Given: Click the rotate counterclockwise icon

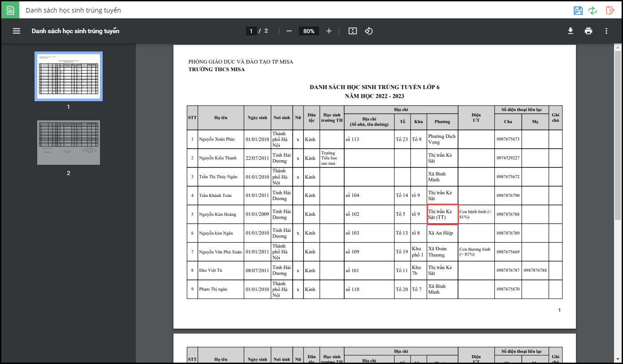Looking at the screenshot, I should click(369, 31).
